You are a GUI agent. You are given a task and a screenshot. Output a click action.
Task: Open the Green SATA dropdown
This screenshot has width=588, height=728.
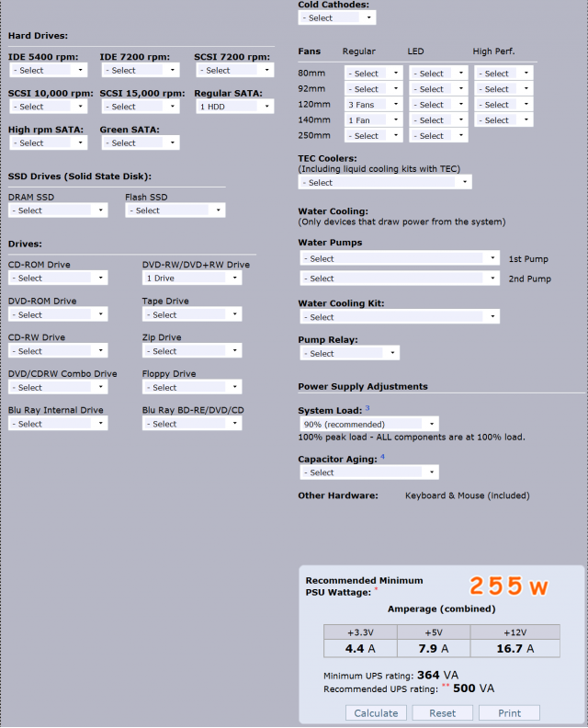(141, 143)
